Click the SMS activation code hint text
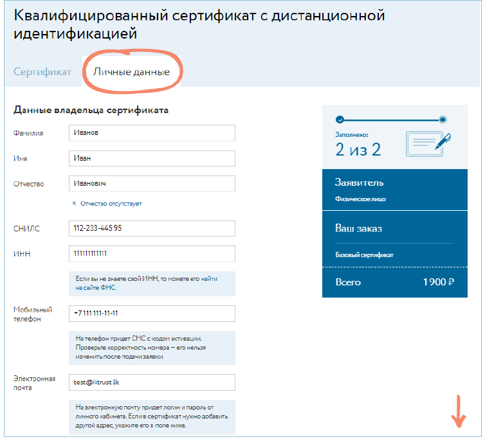 140,348
